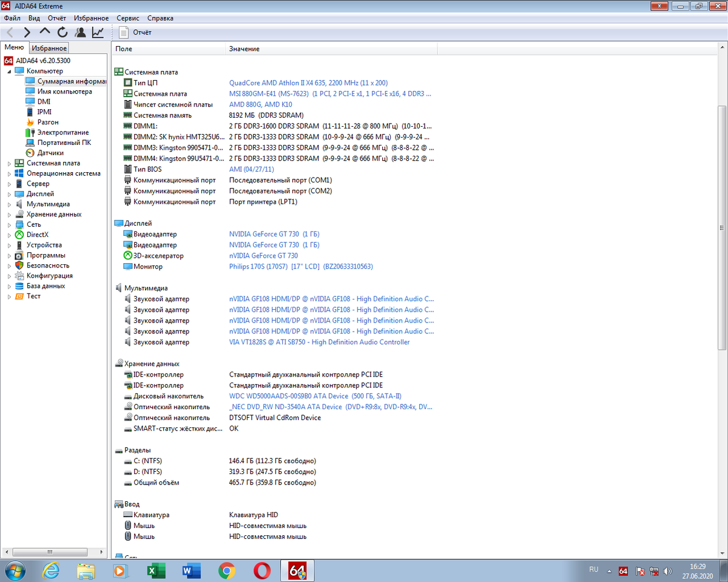
Task: Go up one level with the up arrow
Action: 45,32
